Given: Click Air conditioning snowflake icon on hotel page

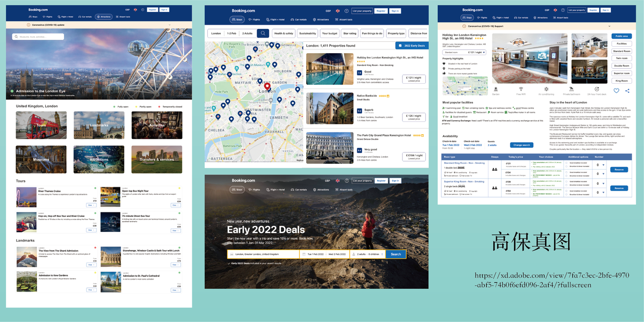Looking at the screenshot, I should (x=546, y=89).
